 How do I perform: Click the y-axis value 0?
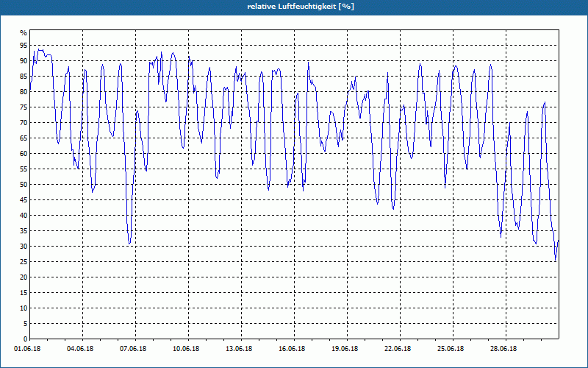pyautogui.click(x=26, y=339)
